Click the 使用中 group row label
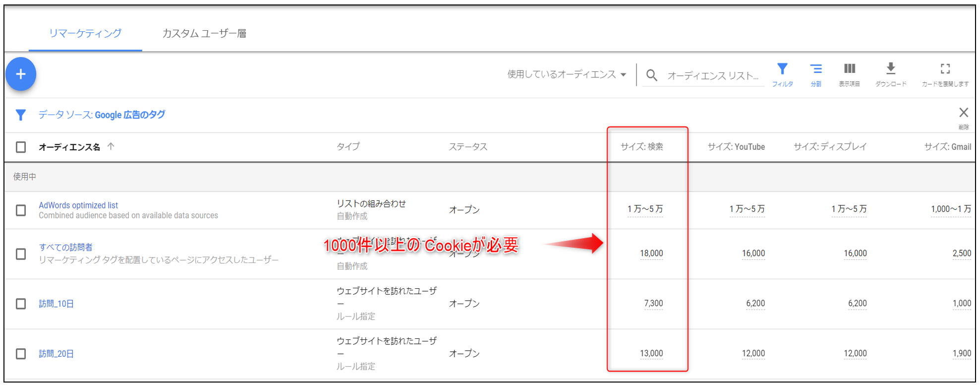 (25, 177)
